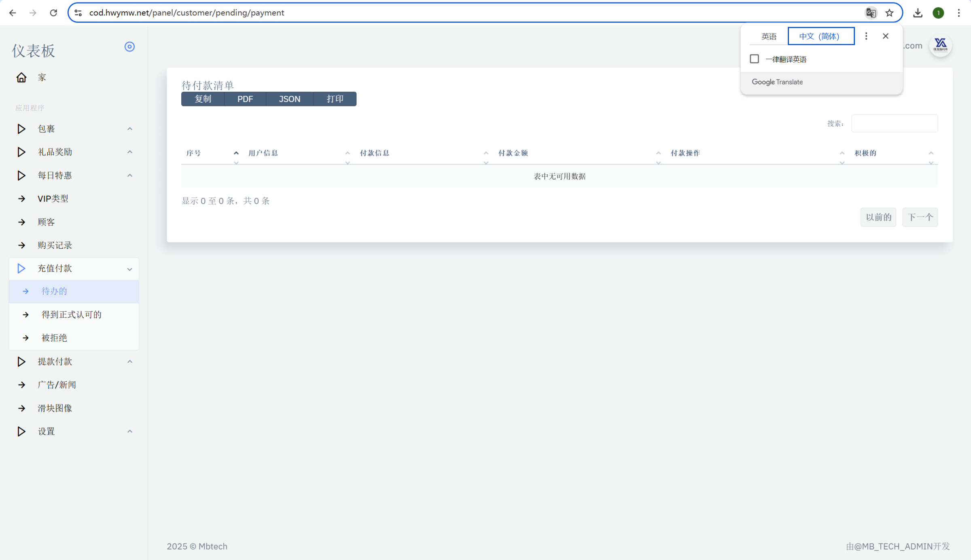Switch translation to 英语 tab
Image resolution: width=971 pixels, height=560 pixels.
click(x=769, y=36)
